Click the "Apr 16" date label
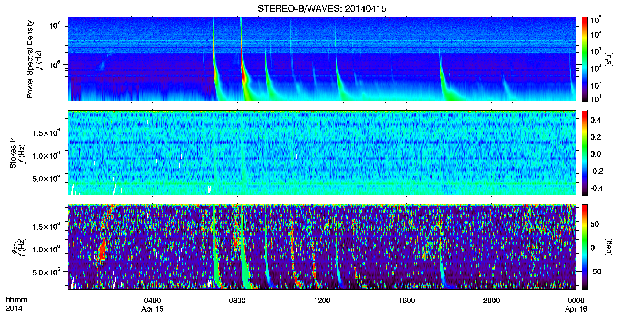This screenshot has height=332, width=644. click(576, 309)
